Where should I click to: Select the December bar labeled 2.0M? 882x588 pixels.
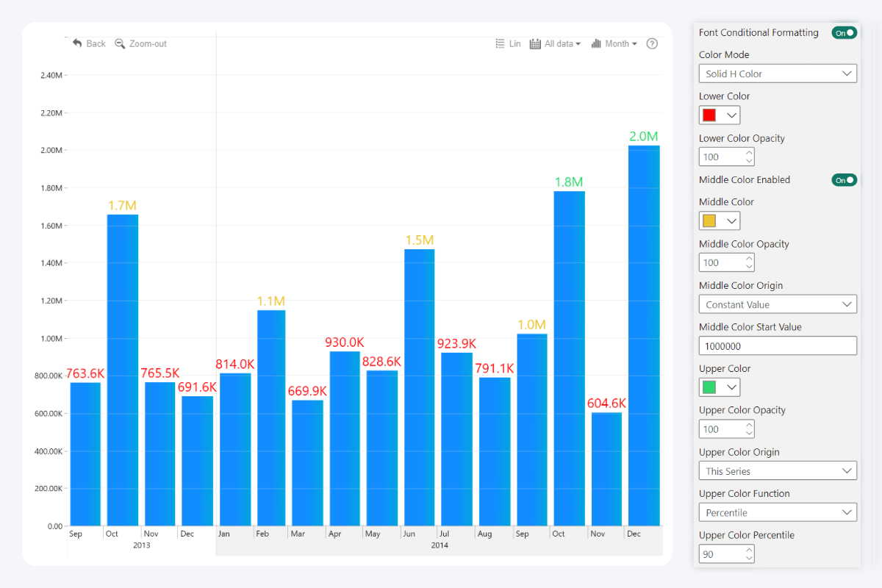point(642,331)
